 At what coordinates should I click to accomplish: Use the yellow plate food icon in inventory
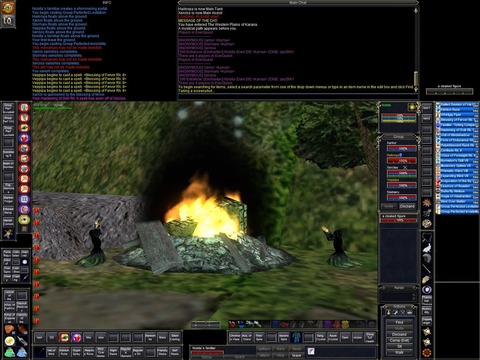tap(9, 341)
